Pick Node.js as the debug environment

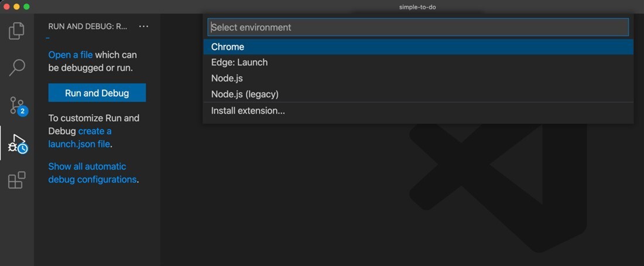click(x=227, y=78)
